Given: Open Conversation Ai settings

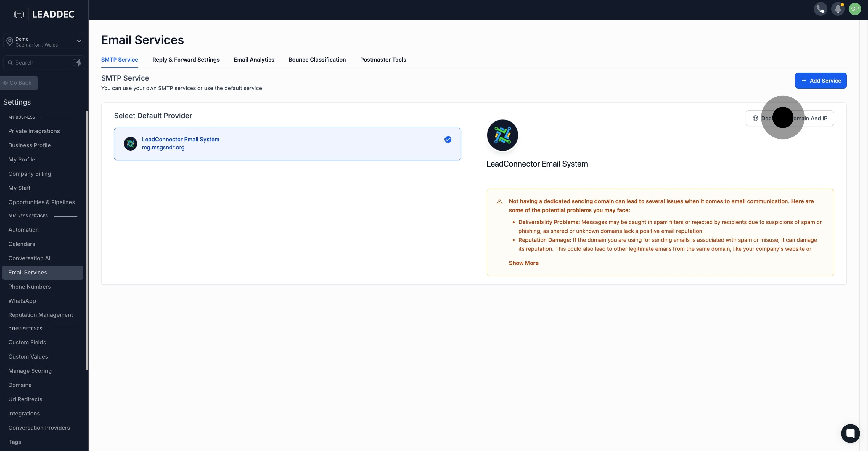Looking at the screenshot, I should click(x=29, y=258).
